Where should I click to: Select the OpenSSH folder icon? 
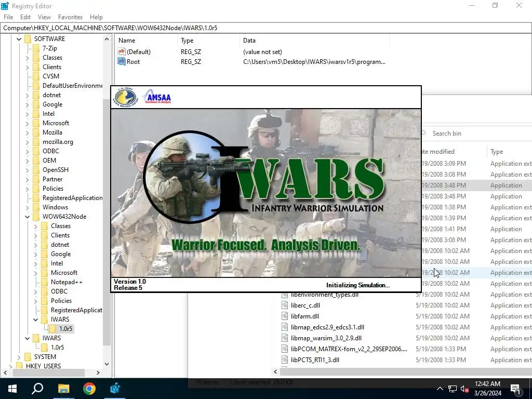36,170
